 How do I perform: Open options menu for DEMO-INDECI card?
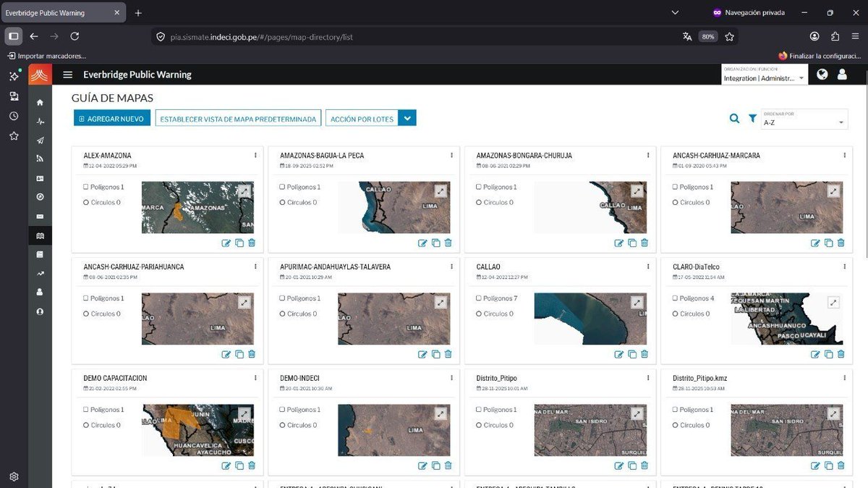point(451,378)
